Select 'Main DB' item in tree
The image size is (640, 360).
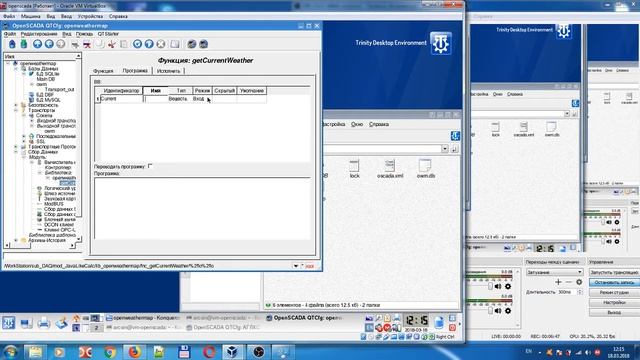click(45, 79)
